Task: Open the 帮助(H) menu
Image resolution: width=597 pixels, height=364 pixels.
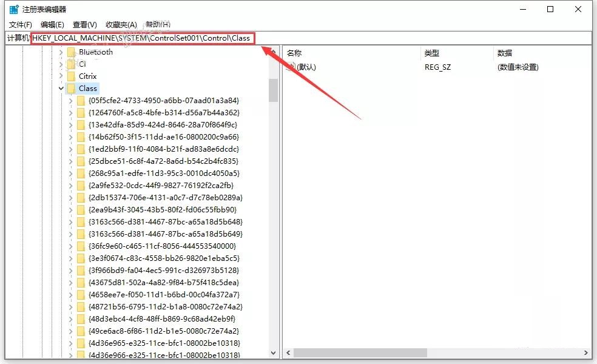Action: click(158, 25)
